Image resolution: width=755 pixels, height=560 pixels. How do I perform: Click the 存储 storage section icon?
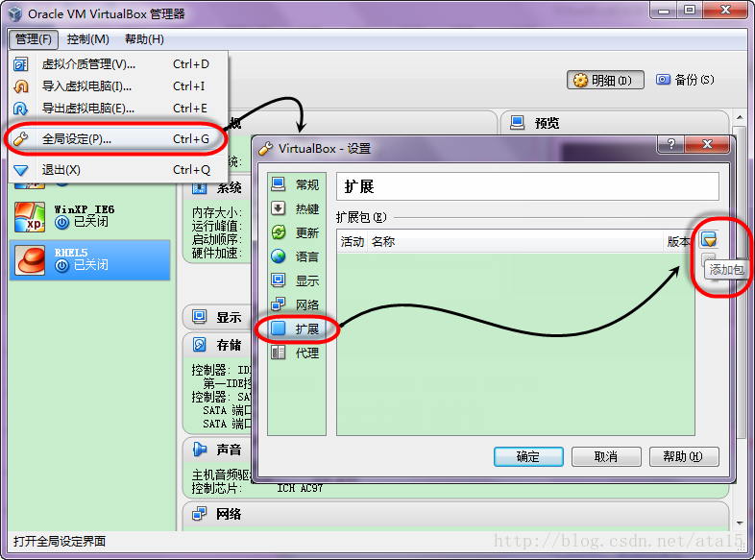click(200, 345)
